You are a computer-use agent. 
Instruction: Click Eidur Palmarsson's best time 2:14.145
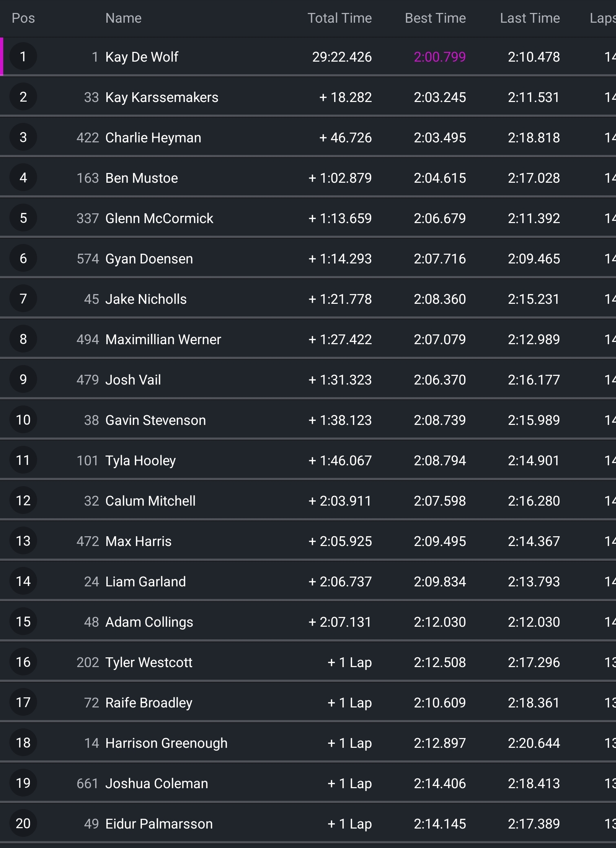[439, 824]
